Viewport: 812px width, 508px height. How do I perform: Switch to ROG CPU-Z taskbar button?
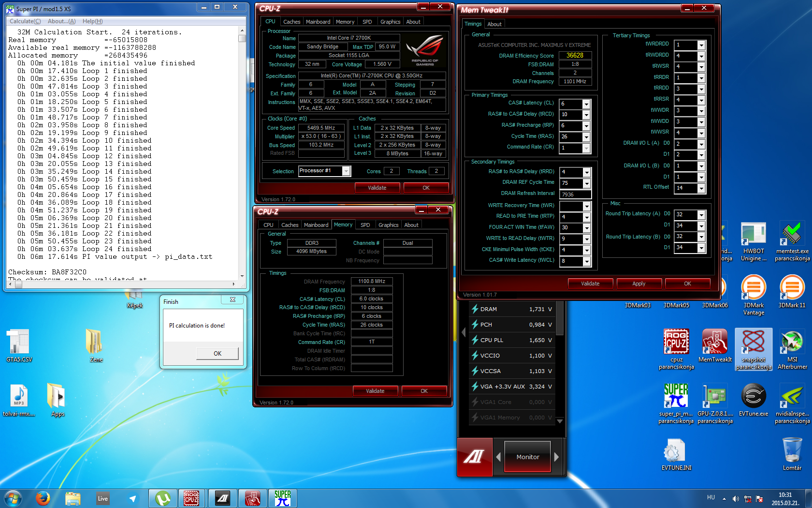[191, 498]
